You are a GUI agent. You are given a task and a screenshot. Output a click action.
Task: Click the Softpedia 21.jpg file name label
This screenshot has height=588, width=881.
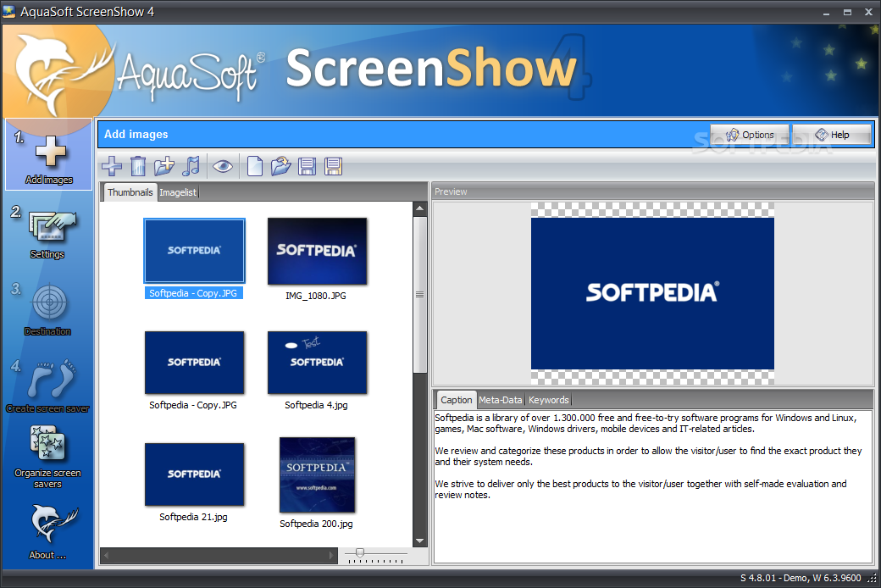[x=193, y=517]
